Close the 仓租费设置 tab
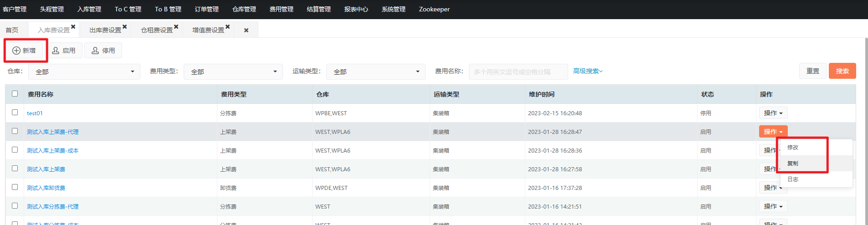Image resolution: width=868 pixels, height=225 pixels. coord(176,27)
